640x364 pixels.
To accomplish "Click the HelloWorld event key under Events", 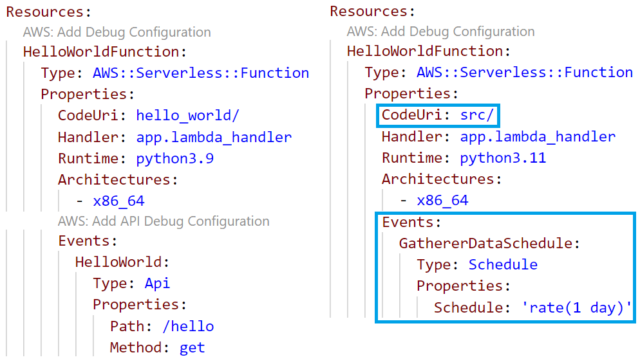I will pos(120,262).
